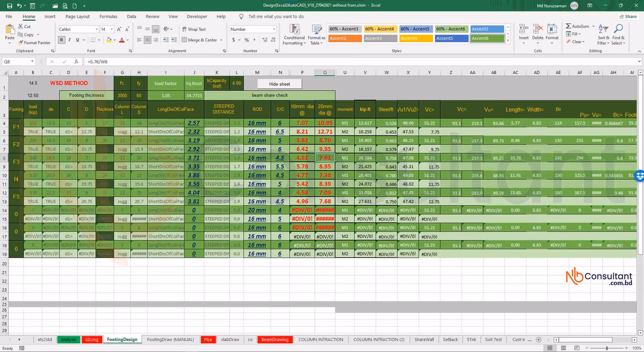Screen dimensions: 644x352
Task: Toggle Bold formatting
Action: (x=62, y=40)
